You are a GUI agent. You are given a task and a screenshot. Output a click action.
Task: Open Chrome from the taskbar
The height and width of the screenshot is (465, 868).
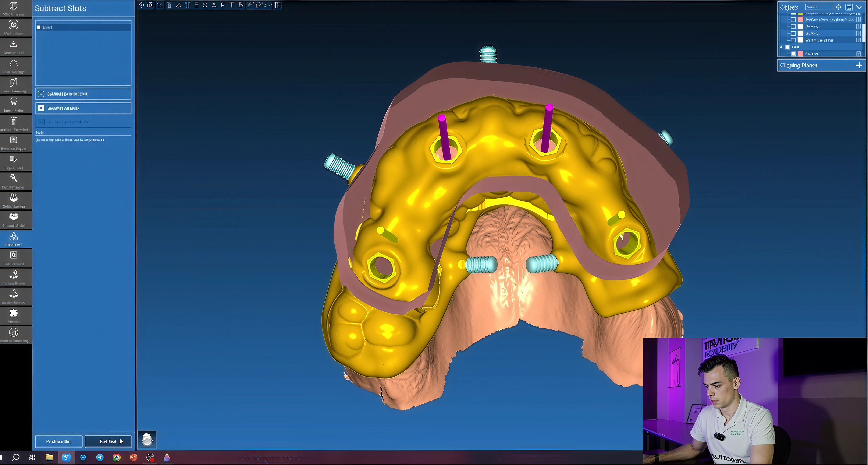point(117,457)
